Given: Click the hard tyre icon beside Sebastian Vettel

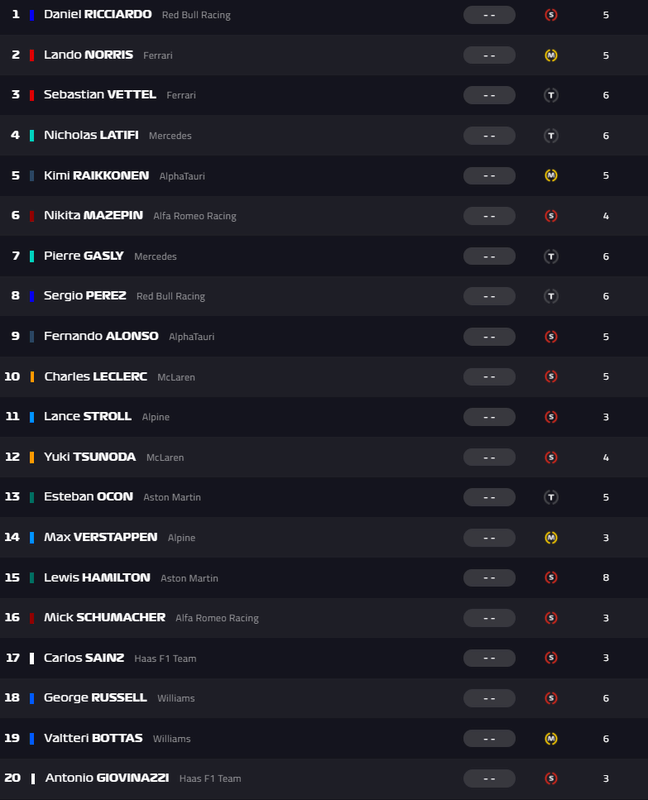Looking at the screenshot, I should coord(550,95).
